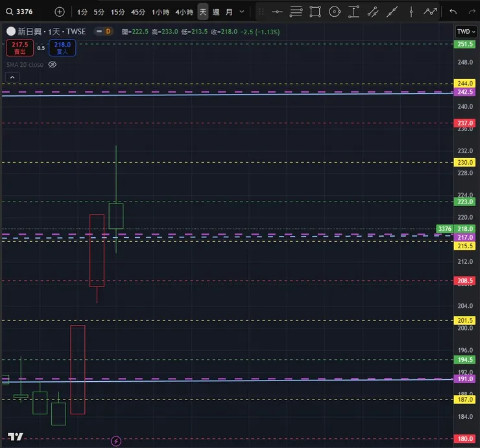
Task: Click the TradingView logo
Action: coord(16,437)
